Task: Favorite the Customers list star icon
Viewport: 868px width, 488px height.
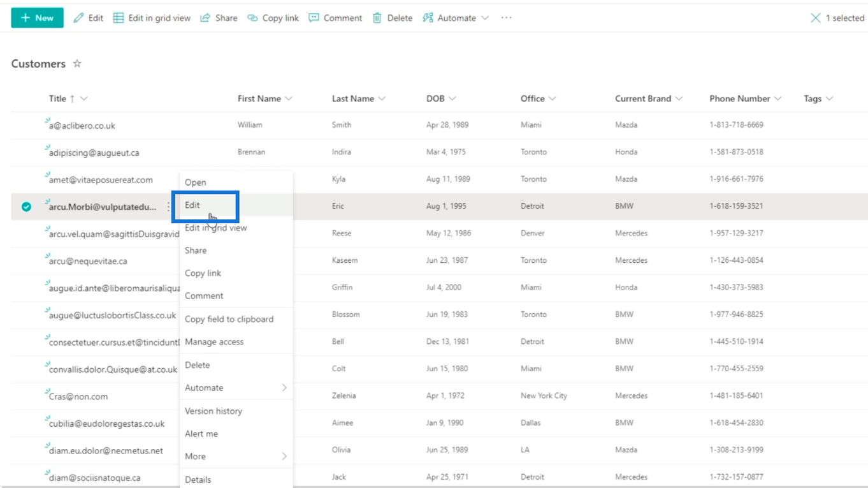Action: [x=77, y=63]
